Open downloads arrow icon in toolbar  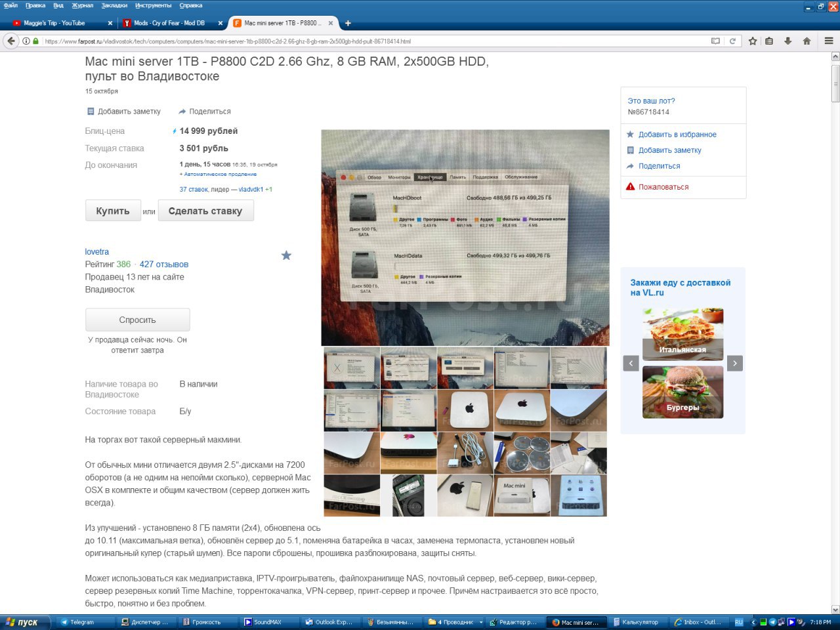787,41
